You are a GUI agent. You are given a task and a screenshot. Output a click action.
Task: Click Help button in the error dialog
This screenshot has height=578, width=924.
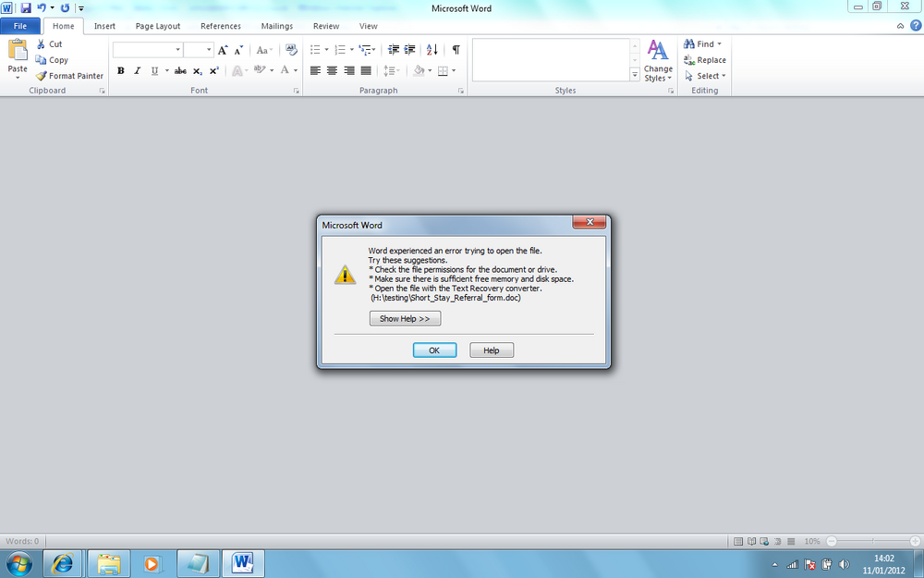(492, 350)
